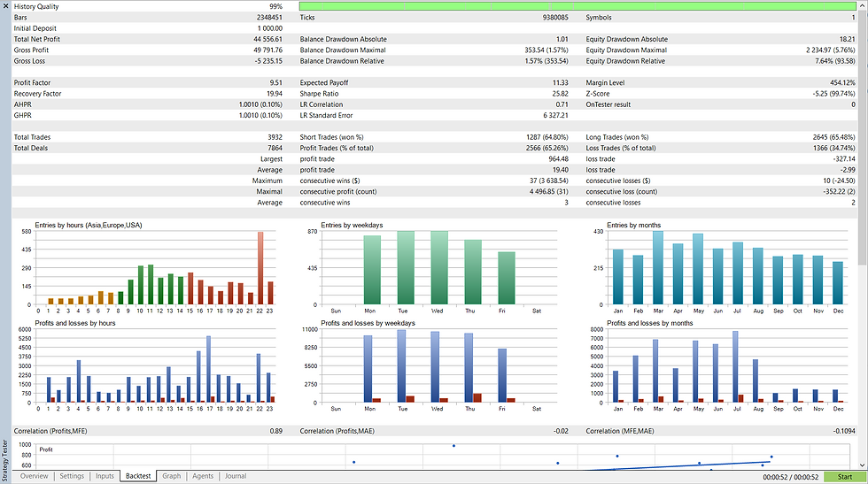The image size is (868, 484).
Task: Click the Profit Factor label
Action: [x=32, y=83]
